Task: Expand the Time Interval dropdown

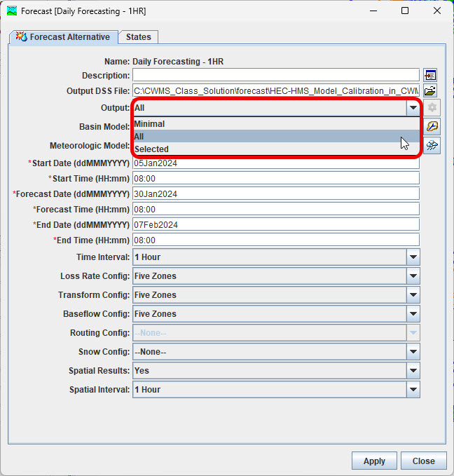Action: coord(413,257)
